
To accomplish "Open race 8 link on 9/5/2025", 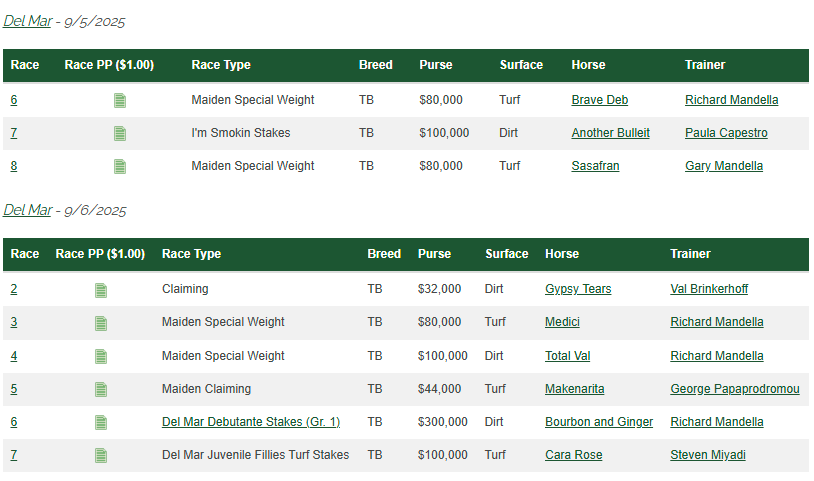I will pyautogui.click(x=14, y=166).
